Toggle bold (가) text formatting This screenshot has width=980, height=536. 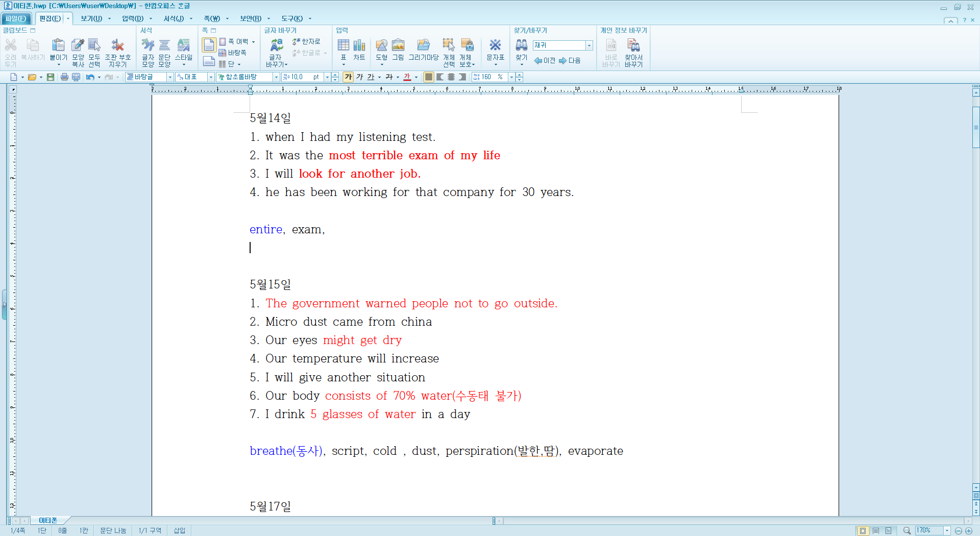tap(348, 77)
